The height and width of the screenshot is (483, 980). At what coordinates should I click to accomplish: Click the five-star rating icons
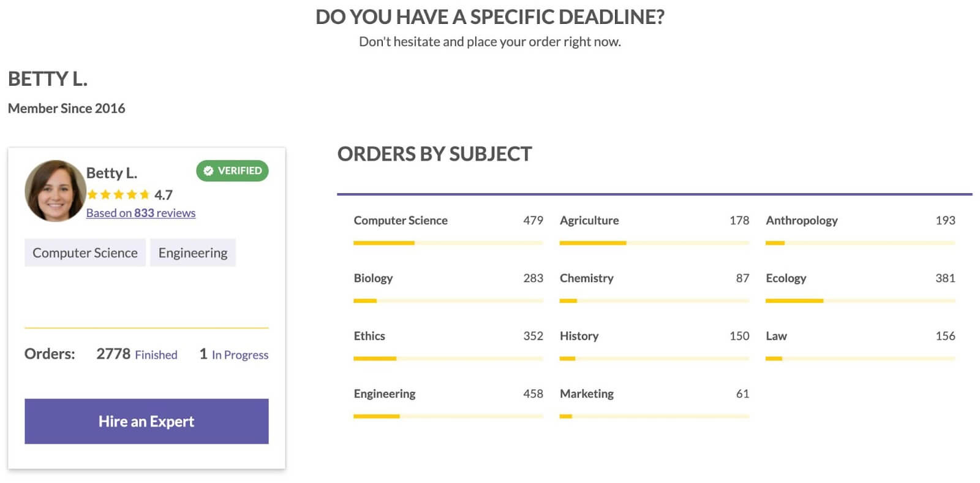118,195
